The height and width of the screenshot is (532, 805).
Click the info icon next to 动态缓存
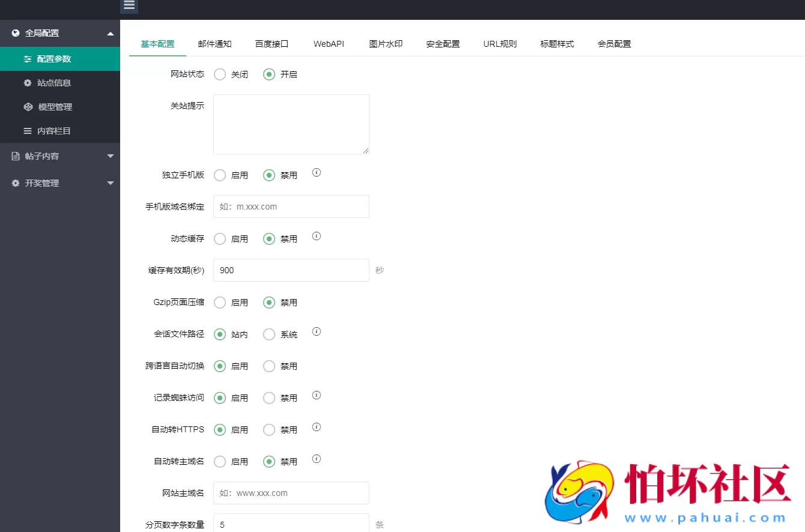click(x=317, y=236)
